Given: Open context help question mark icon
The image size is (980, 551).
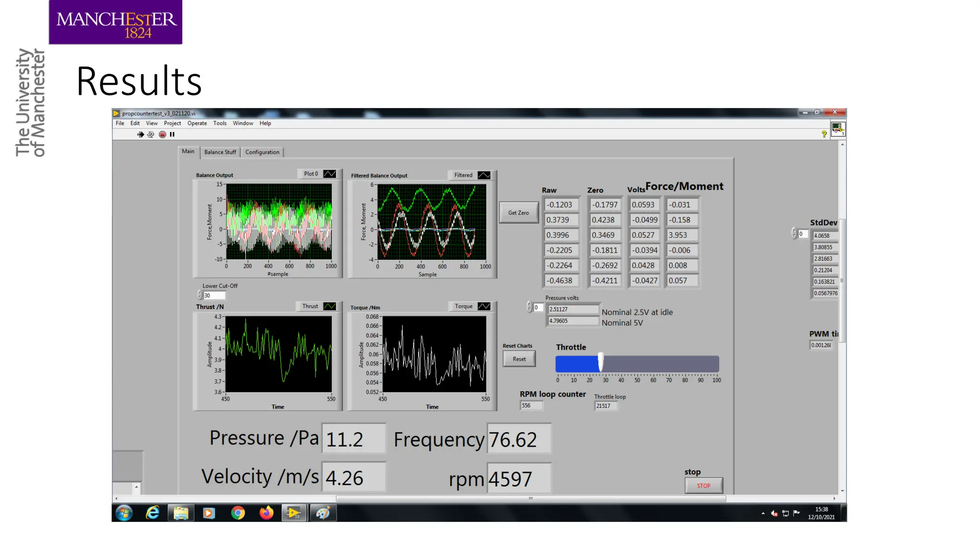Looking at the screenshot, I should coord(824,134).
